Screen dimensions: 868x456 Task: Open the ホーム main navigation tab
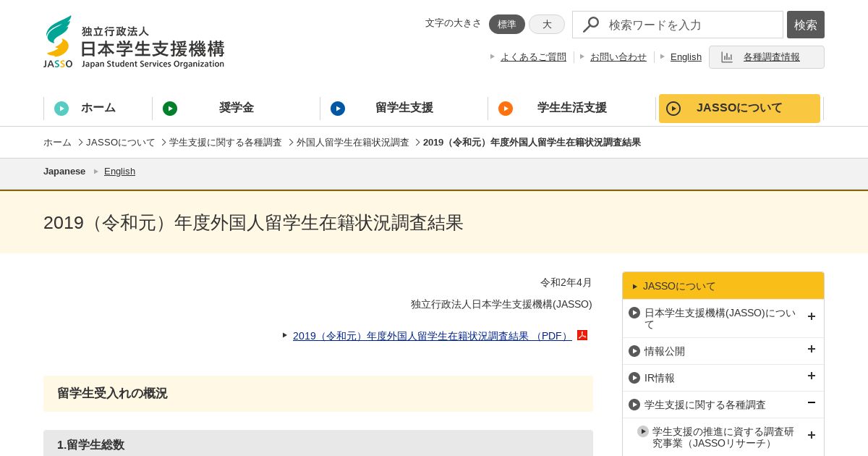click(x=98, y=109)
